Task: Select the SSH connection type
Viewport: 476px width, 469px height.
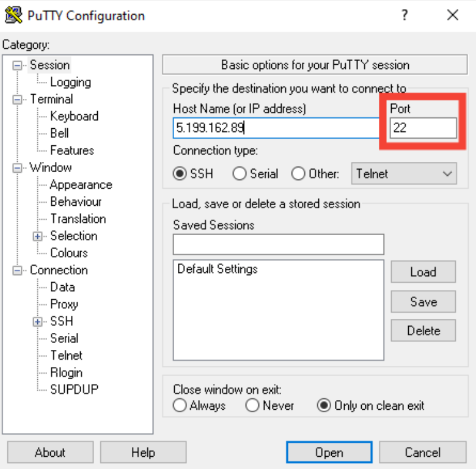Action: tap(180, 173)
